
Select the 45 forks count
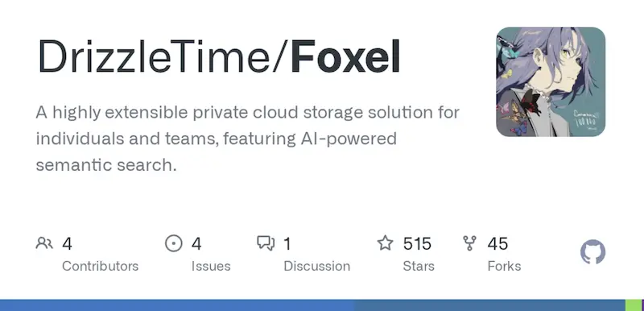tap(497, 243)
